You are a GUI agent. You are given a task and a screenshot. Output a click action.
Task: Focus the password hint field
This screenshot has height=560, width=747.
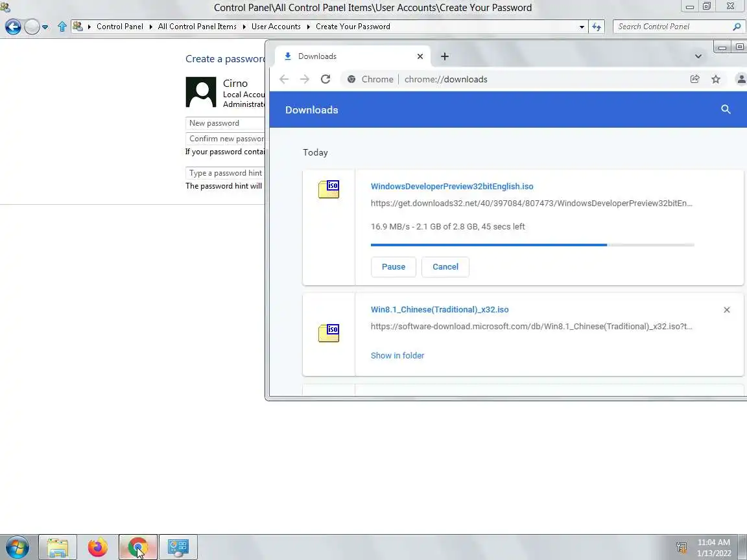click(226, 173)
